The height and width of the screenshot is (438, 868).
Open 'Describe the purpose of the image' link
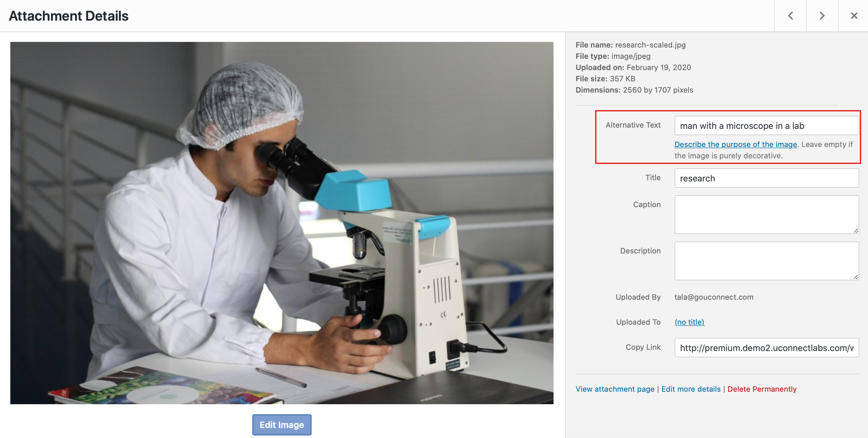click(x=736, y=144)
